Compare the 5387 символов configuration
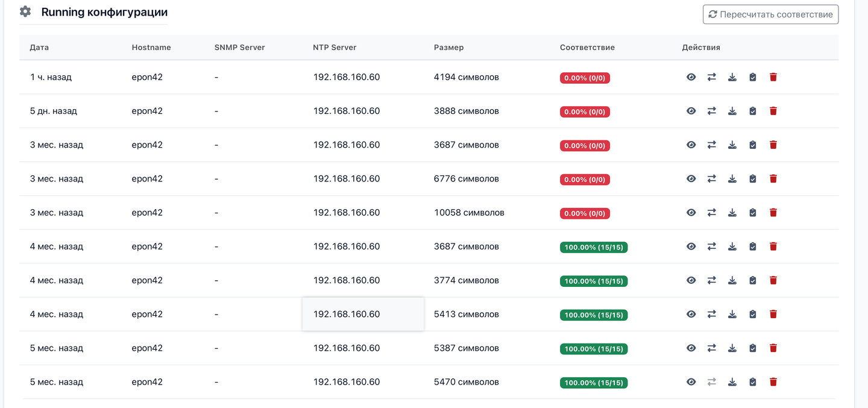868x408 pixels. pos(712,348)
